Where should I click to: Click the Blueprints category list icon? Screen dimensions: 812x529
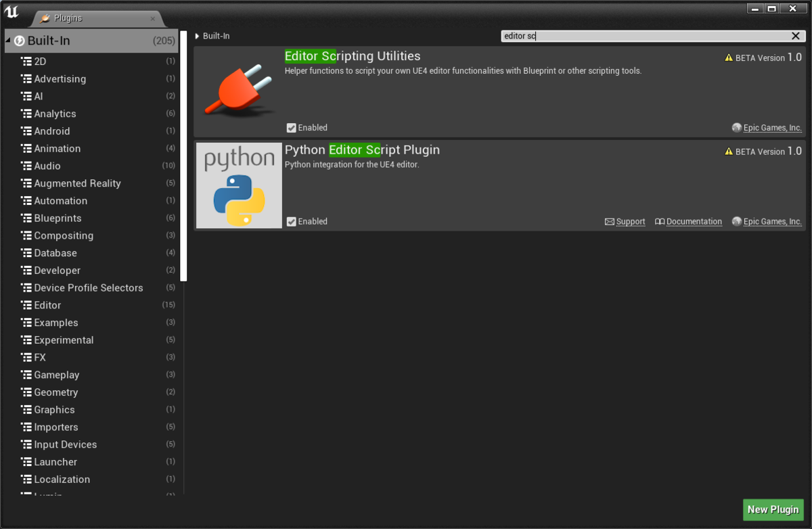26,218
